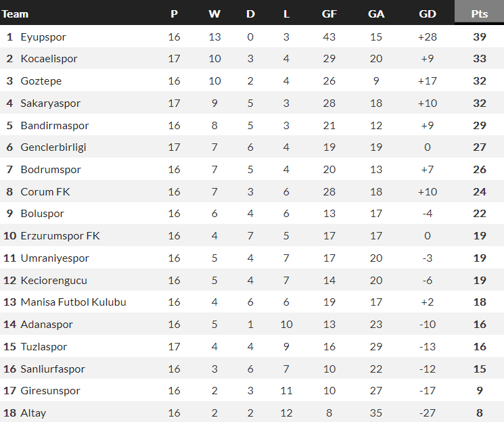Select Corum FK in the table
This screenshot has width=504, height=422.
coord(45,192)
